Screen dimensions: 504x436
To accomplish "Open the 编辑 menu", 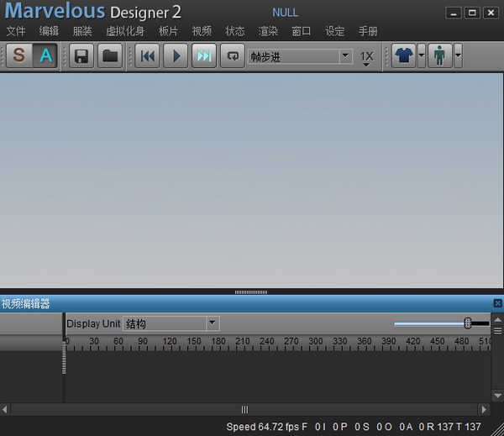I will click(x=49, y=31).
